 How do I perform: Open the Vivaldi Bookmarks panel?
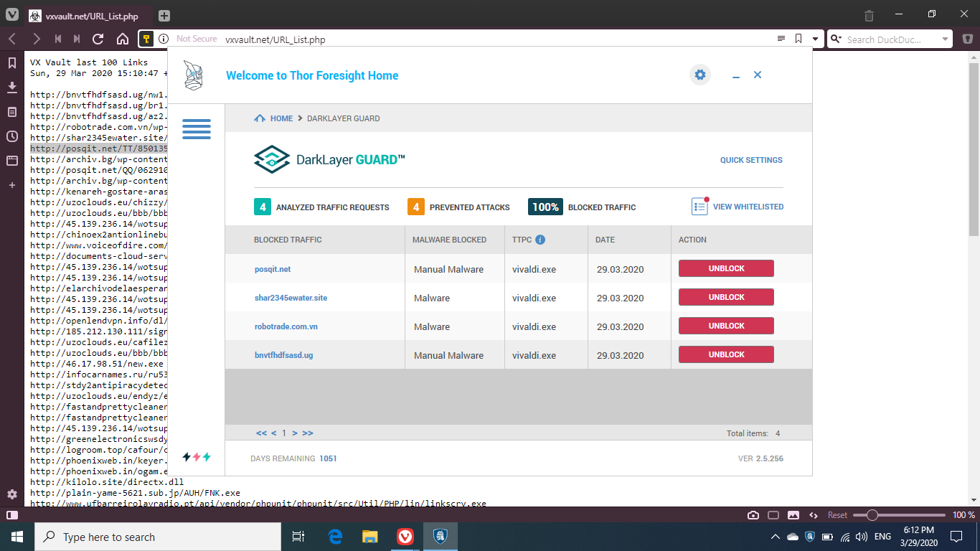12,63
